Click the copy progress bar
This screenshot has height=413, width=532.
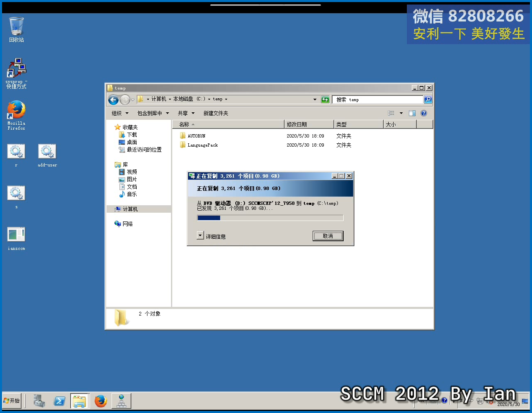tap(270, 218)
